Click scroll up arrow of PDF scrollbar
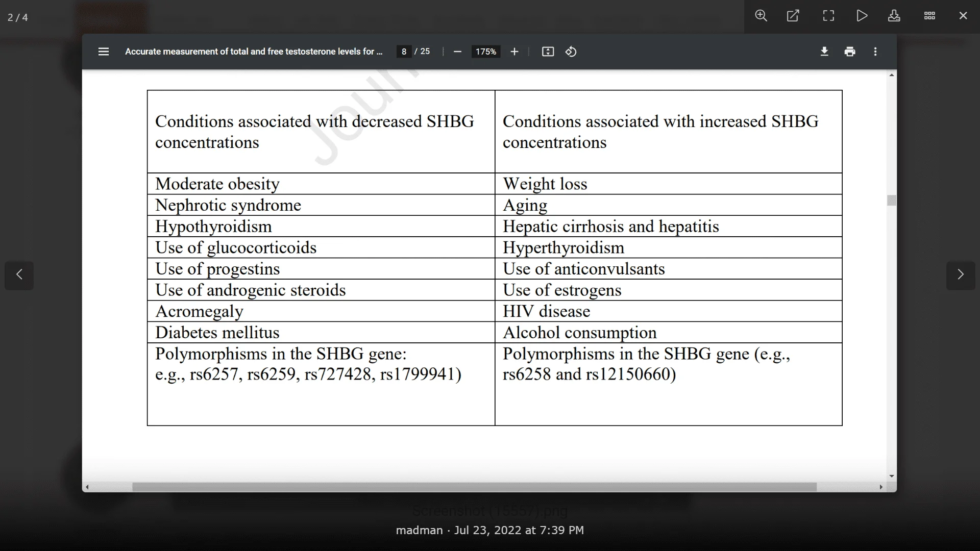Screen dimensions: 980x551 click(892, 75)
